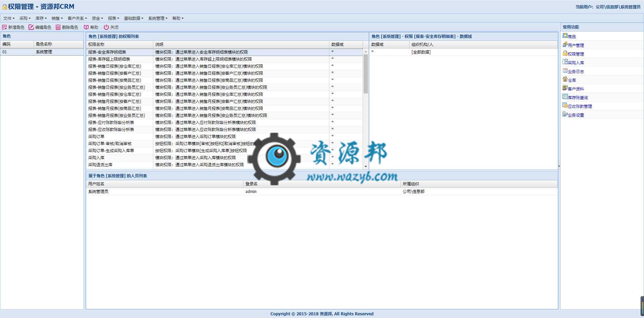Open the 报表 menu
Viewport: 644px width, 318px height.
point(113,18)
